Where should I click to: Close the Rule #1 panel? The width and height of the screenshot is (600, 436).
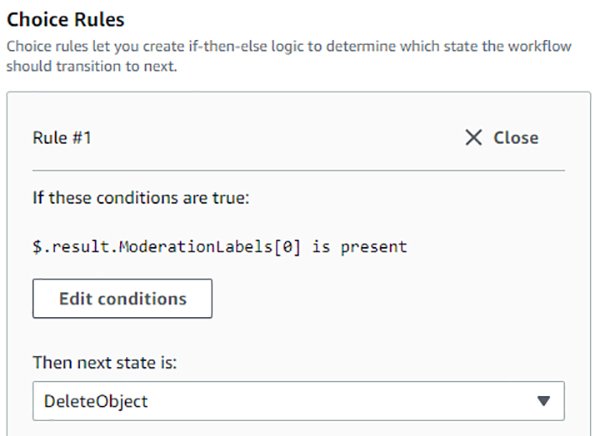pyautogui.click(x=502, y=138)
